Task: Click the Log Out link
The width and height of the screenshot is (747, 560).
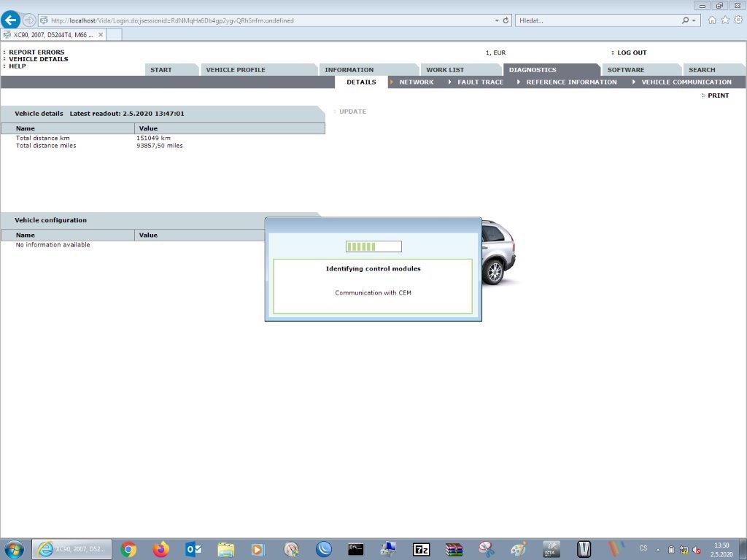Action: (632, 52)
